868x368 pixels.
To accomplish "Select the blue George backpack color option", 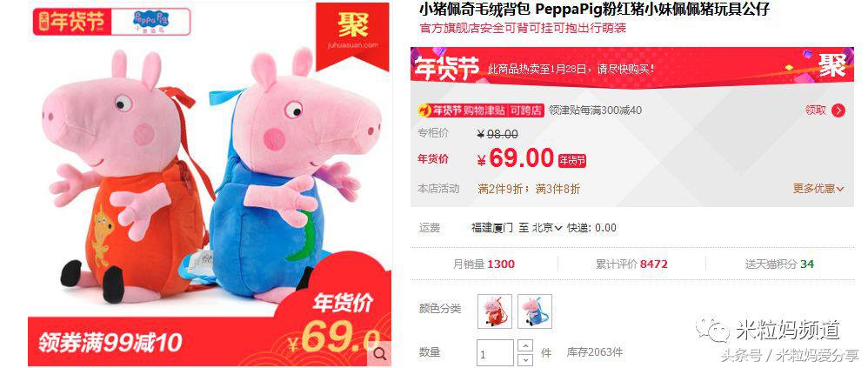I will 535,311.
